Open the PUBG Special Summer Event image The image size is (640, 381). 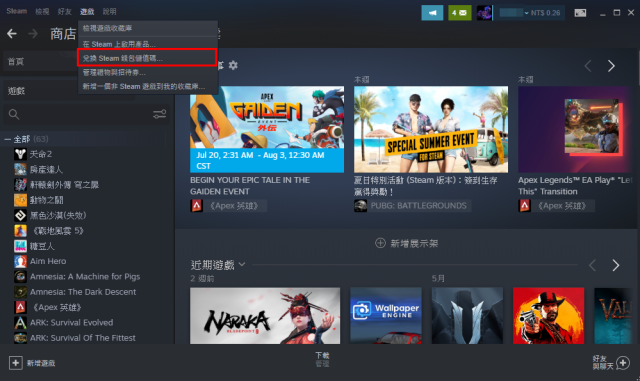tap(431, 129)
